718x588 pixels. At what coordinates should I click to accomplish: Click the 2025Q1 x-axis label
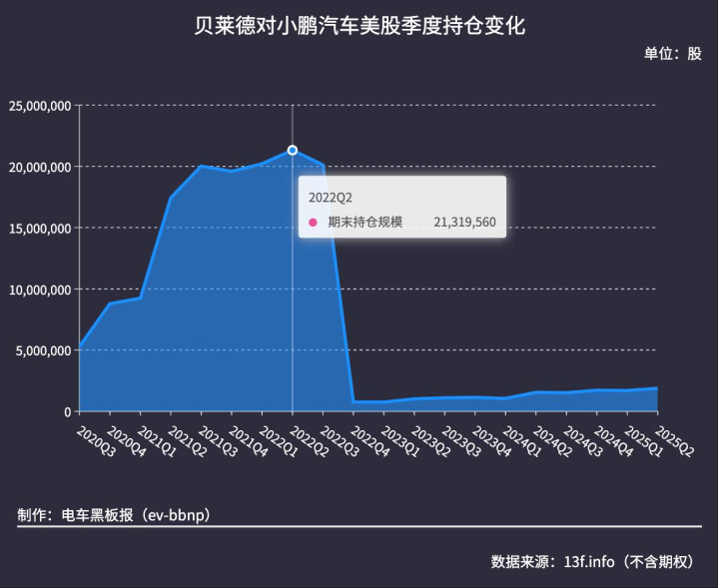tap(644, 441)
